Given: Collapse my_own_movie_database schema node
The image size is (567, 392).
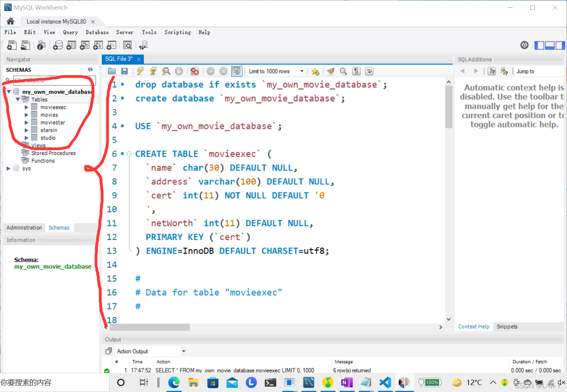Looking at the screenshot, I should coord(8,92).
